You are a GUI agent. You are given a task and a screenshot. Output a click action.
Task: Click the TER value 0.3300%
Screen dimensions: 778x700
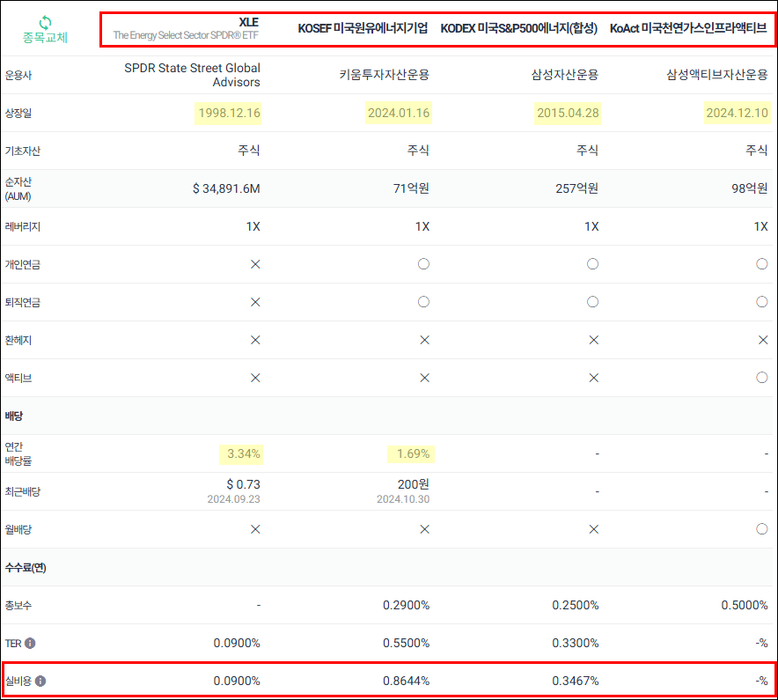[575, 643]
